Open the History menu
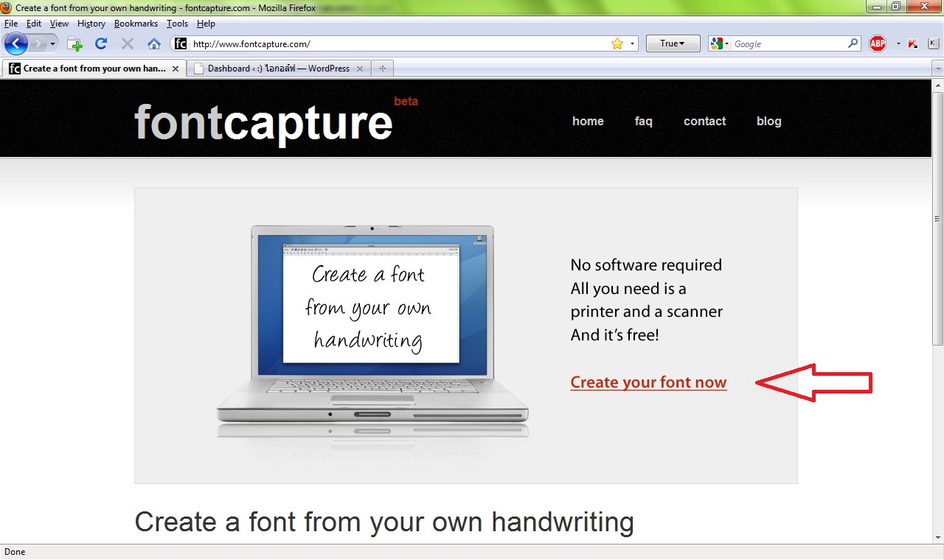This screenshot has height=560, width=944. [x=91, y=24]
